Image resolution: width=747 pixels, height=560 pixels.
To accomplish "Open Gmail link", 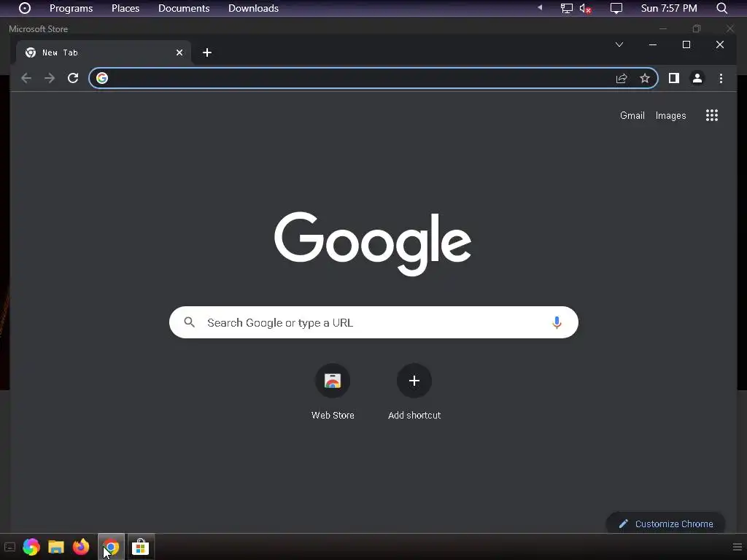I will click(632, 115).
